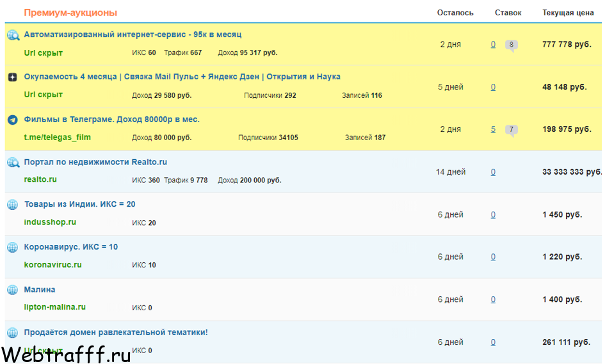Click the Telegram icon beside Фильмы в Телеграме
Screen dimensions: 605x364
[13, 120]
